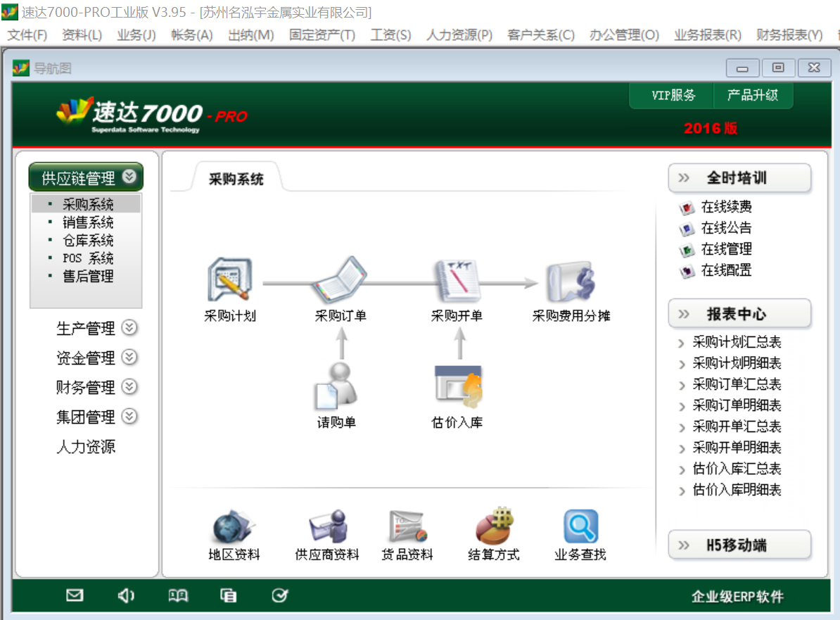
Task: Open 供应商资料 supplier data icon
Action: point(327,527)
